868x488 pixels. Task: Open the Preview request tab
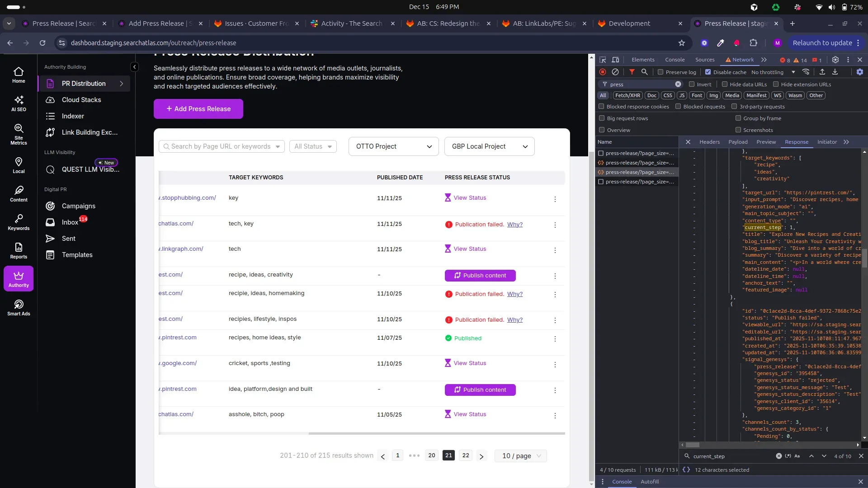pos(766,142)
